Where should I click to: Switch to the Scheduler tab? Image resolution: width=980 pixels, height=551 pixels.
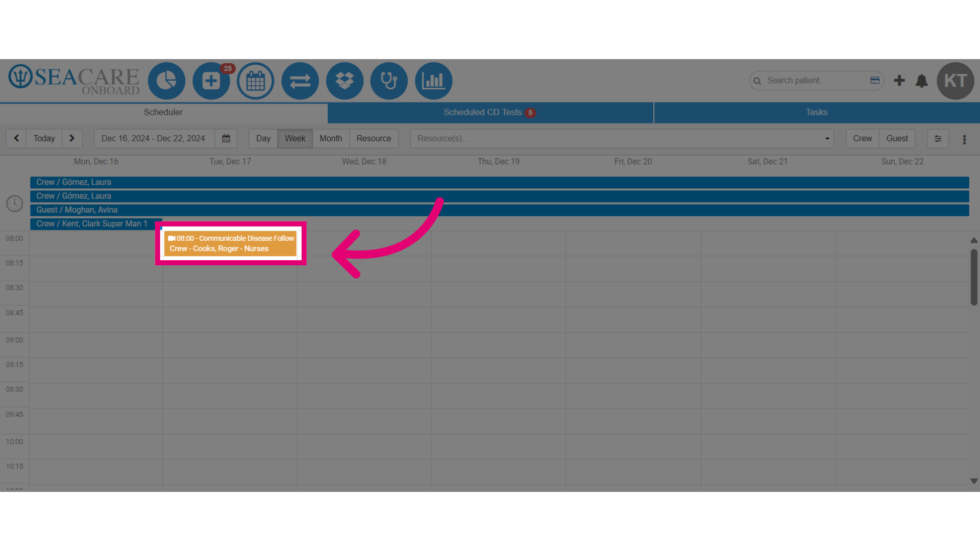point(163,112)
